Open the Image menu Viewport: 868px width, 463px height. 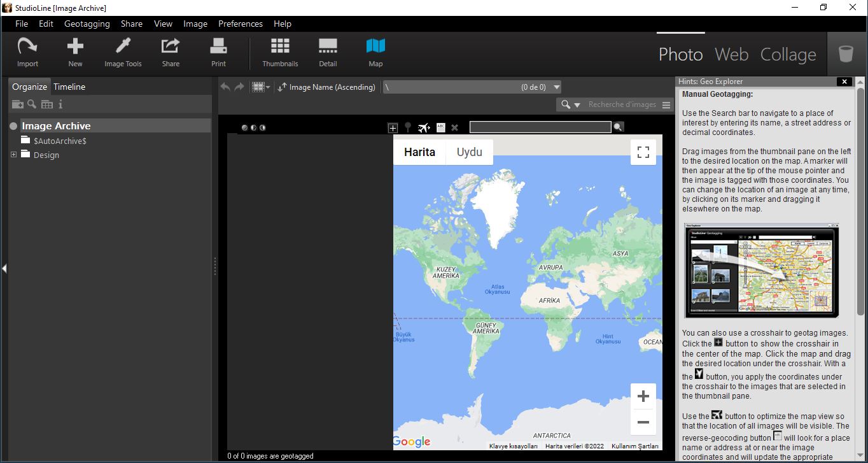tap(195, 24)
